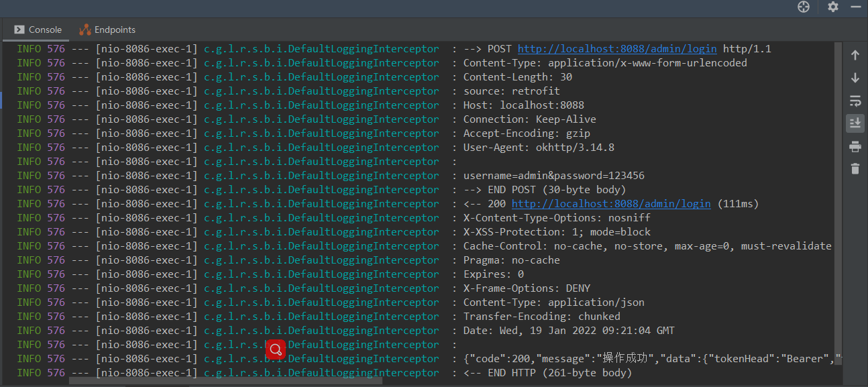Screen dimensions: 868x387
Task: Switch to the Endpoints tab
Action: coord(113,30)
